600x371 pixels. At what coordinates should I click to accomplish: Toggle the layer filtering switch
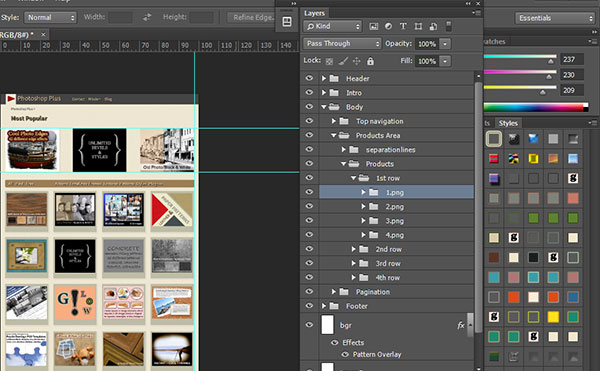[448, 26]
